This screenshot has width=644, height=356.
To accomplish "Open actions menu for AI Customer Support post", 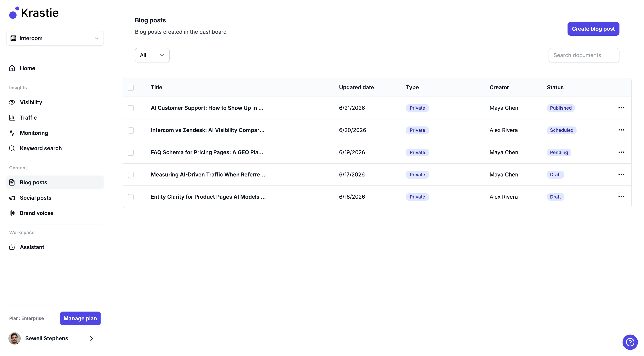I will [x=621, y=108].
